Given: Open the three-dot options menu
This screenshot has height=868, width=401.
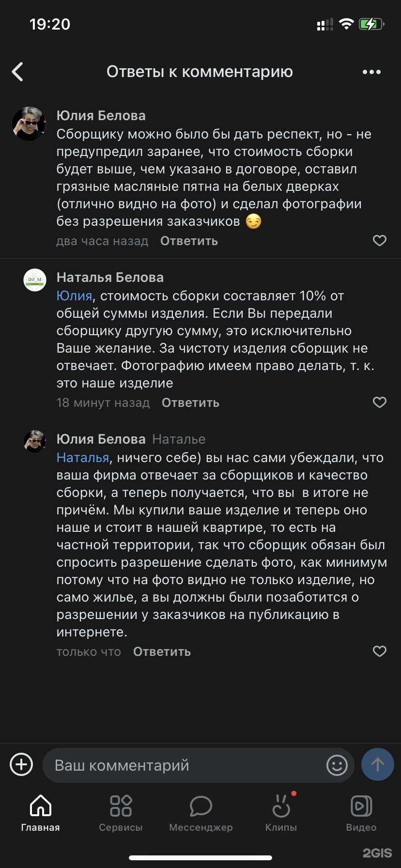Looking at the screenshot, I should click(x=371, y=71).
